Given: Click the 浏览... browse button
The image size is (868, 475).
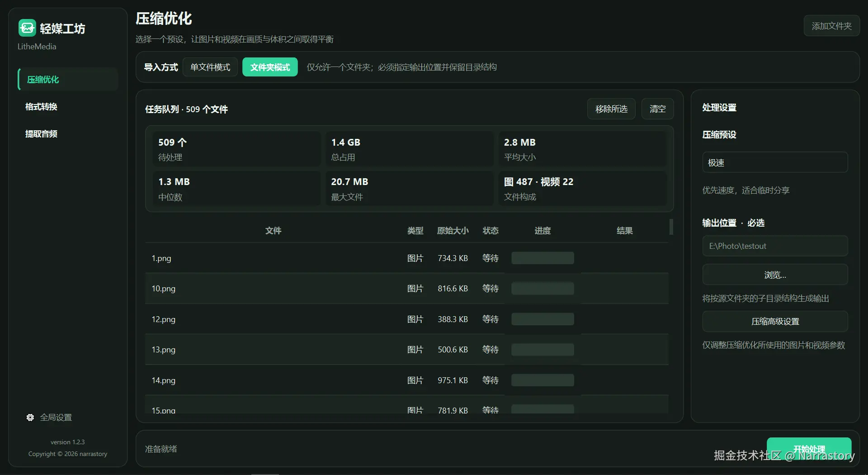Looking at the screenshot, I should [x=775, y=275].
